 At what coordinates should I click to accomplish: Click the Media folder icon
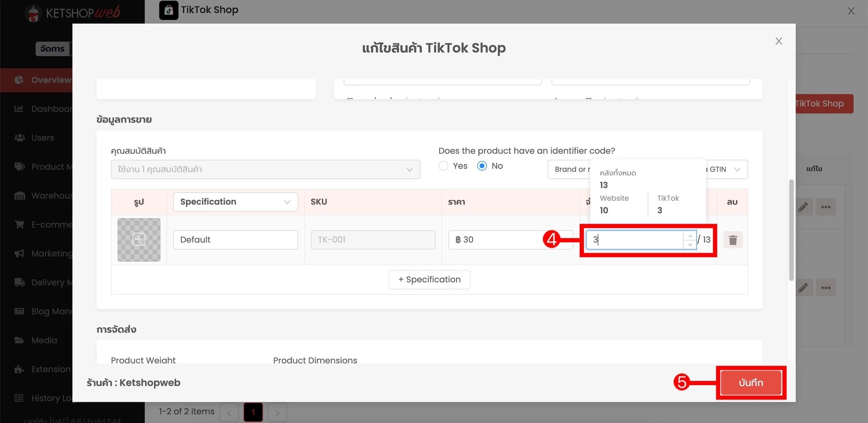19,340
